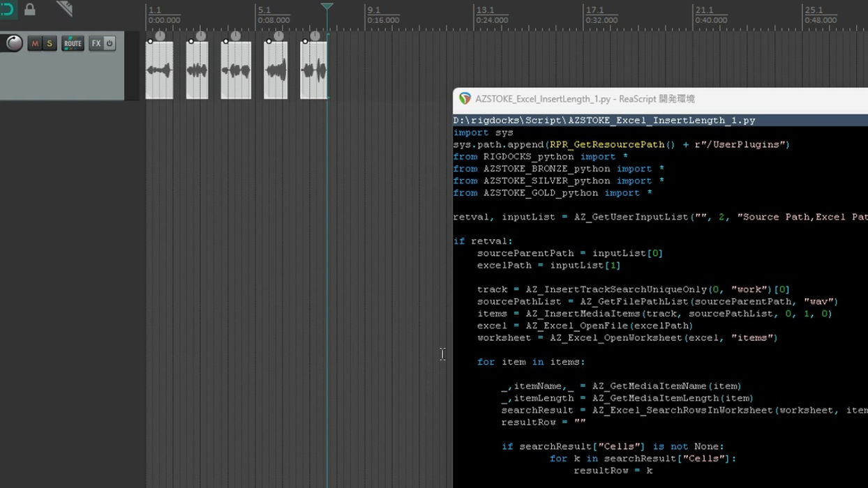Click the fifth media item's volume knob
Image resolution: width=868 pixels, height=488 pixels.
(x=315, y=36)
